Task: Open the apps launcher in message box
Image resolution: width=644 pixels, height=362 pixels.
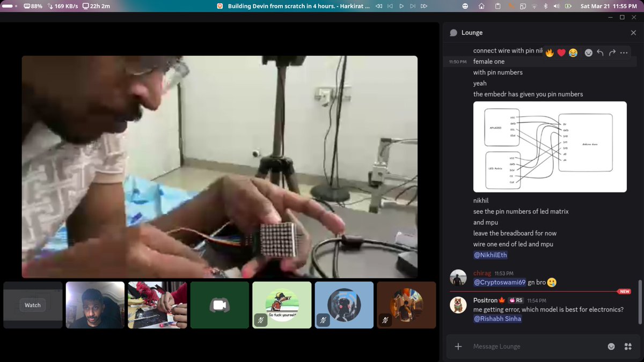Action: pos(628,346)
